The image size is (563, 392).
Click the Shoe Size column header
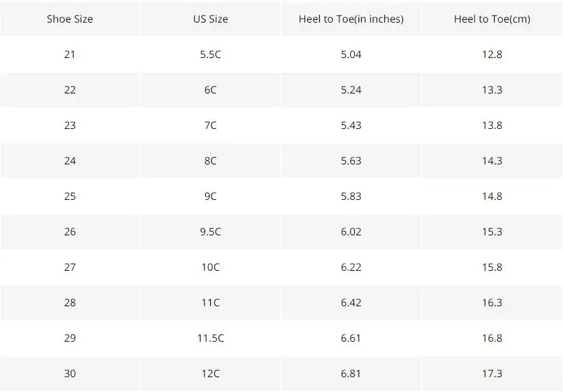click(70, 19)
